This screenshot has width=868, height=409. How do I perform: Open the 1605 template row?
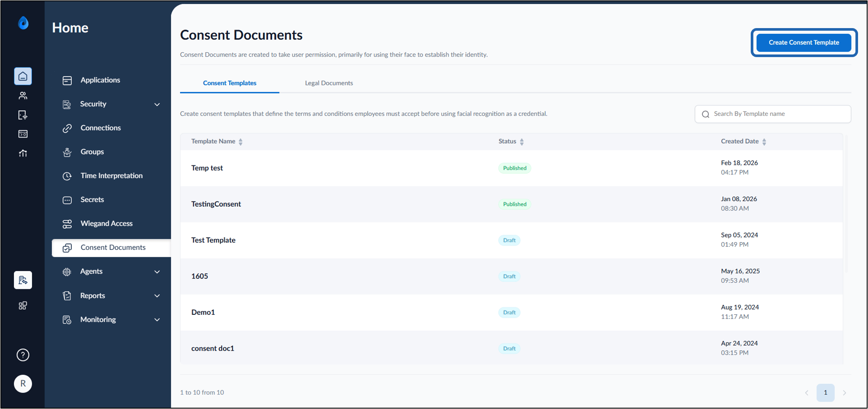click(x=511, y=276)
